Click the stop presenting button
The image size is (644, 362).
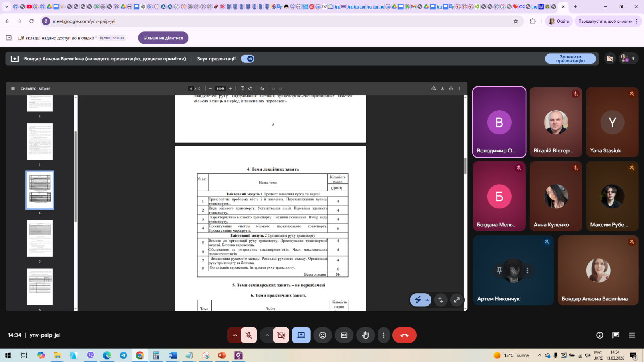pos(570,59)
